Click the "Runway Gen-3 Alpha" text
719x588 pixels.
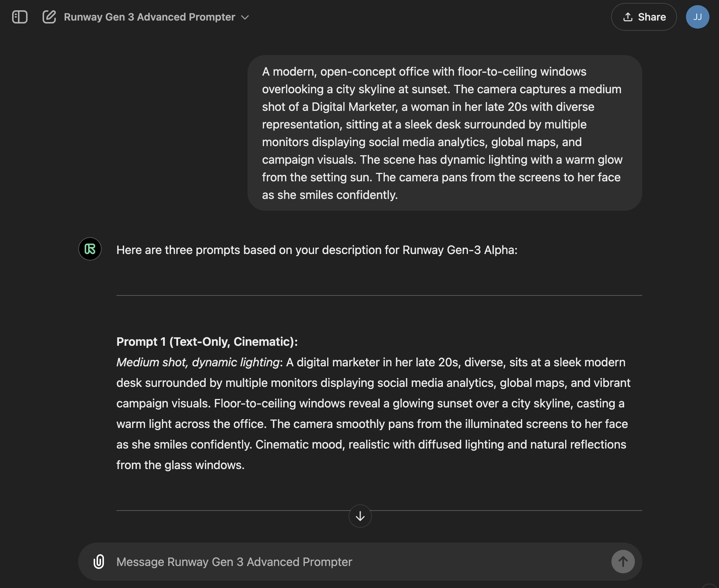tap(459, 250)
